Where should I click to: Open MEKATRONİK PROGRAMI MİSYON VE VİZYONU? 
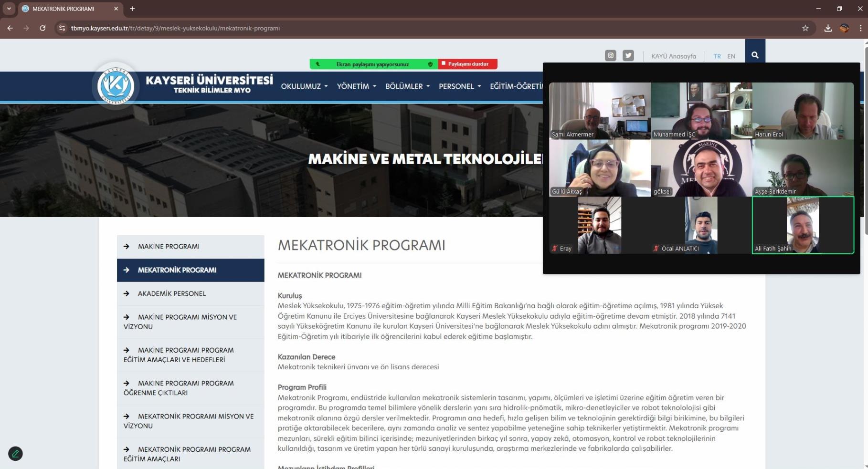(x=191, y=421)
